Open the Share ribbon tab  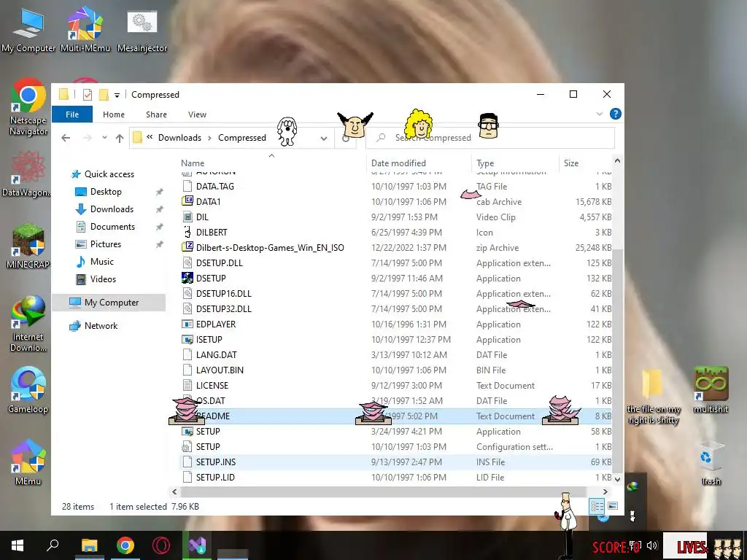pos(156,114)
